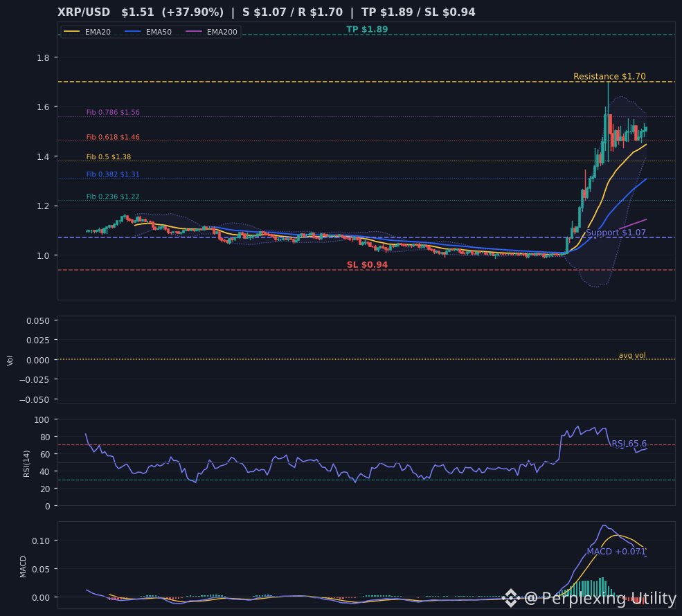Click the red SL $0.94 label
This screenshot has width=682, height=616.
click(x=367, y=265)
